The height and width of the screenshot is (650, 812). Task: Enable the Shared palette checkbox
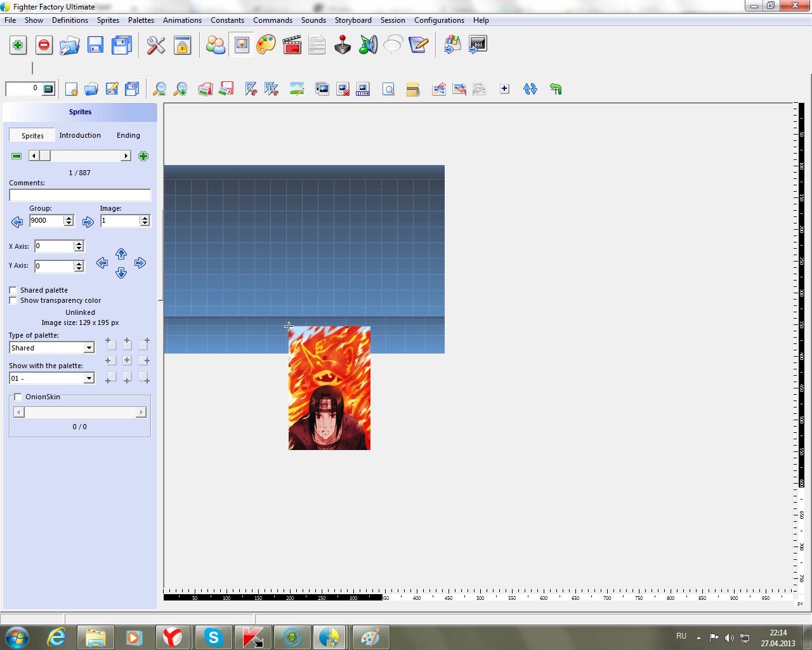[x=13, y=290]
